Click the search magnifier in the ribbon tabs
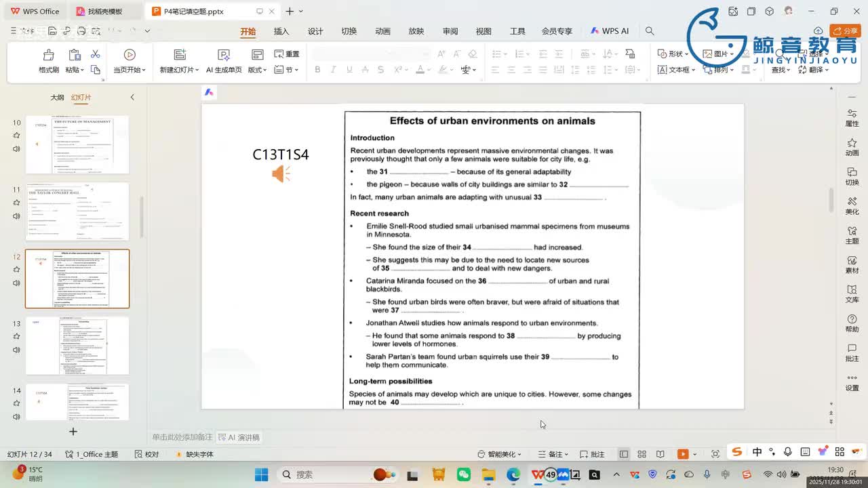 [650, 31]
